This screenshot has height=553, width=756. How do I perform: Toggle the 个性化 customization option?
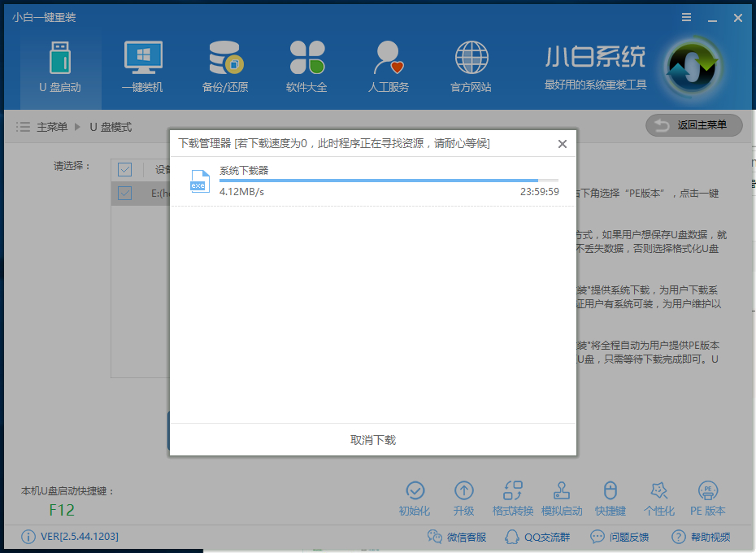pyautogui.click(x=659, y=496)
